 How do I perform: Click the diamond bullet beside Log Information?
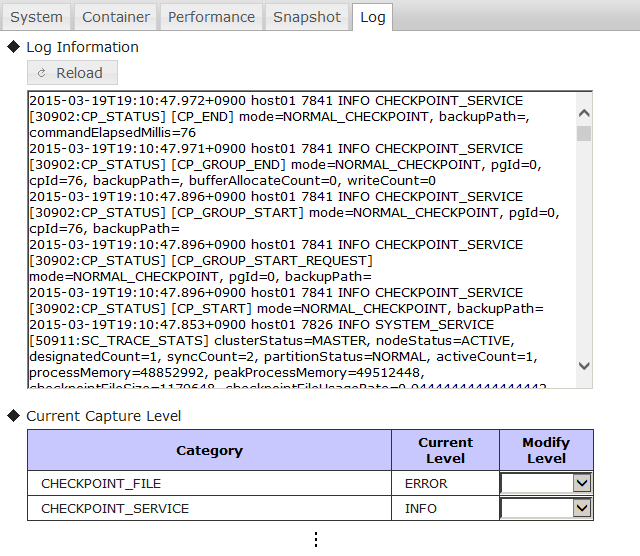13,47
